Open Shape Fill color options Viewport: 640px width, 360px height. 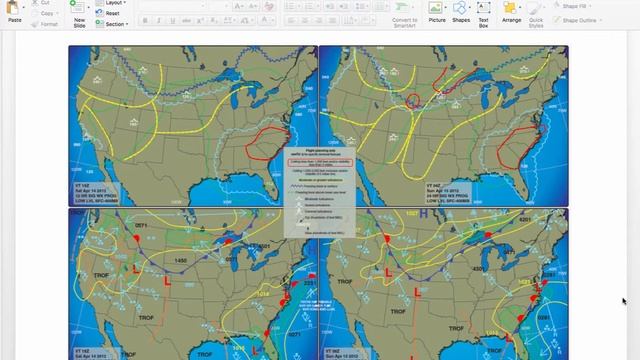573,6
